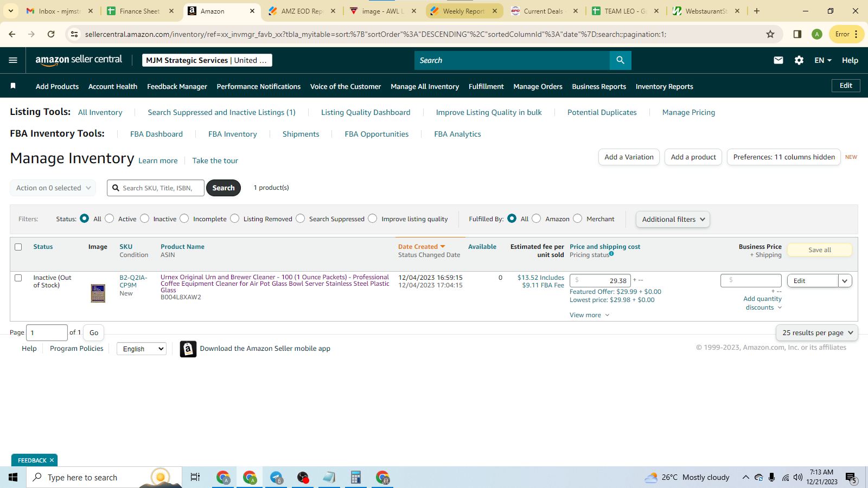Open the pricing status info icon

tap(611, 254)
